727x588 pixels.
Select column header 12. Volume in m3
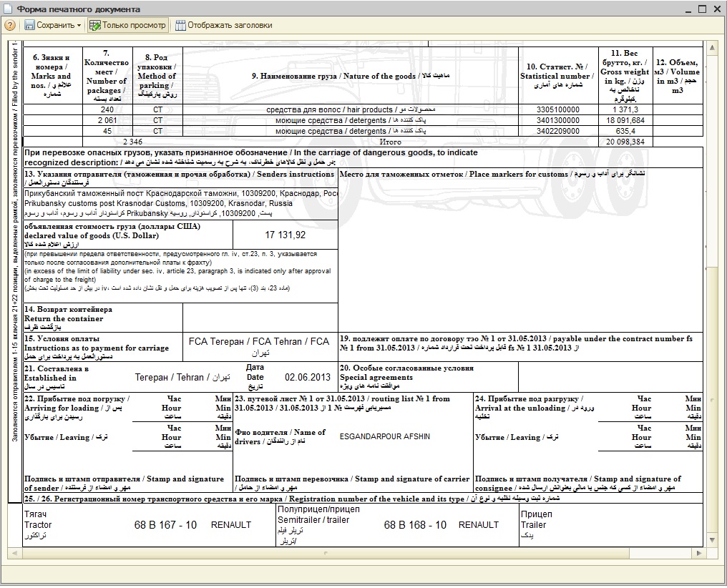(678, 76)
